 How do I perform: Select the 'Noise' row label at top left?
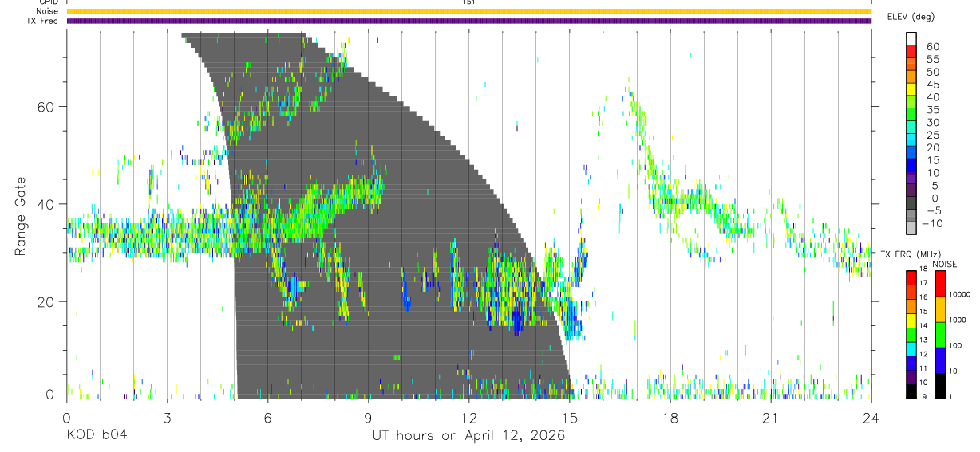47,11
